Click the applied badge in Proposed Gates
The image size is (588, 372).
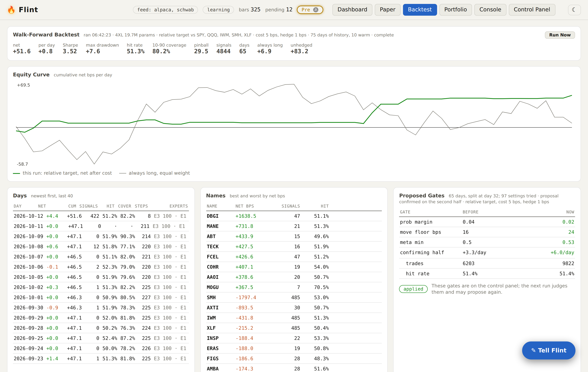(413, 289)
